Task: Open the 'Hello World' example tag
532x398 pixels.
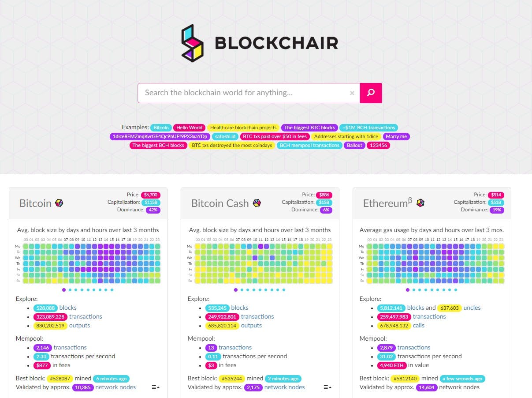Action: [x=189, y=128]
